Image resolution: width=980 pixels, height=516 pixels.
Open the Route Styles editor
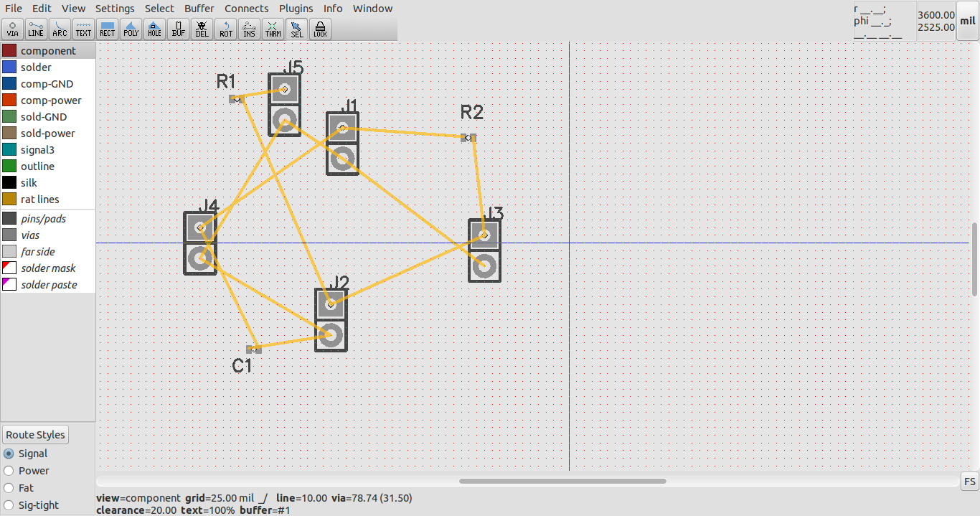[x=35, y=434]
